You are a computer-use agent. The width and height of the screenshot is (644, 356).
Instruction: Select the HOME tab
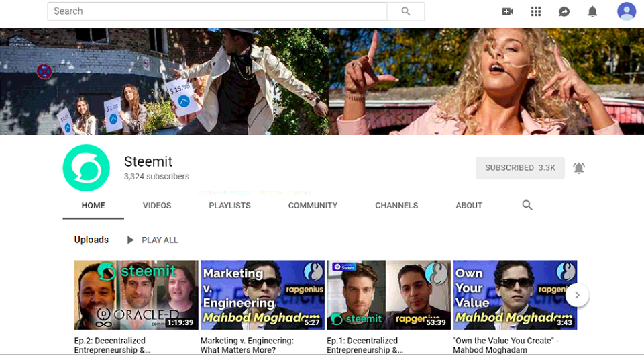point(93,205)
